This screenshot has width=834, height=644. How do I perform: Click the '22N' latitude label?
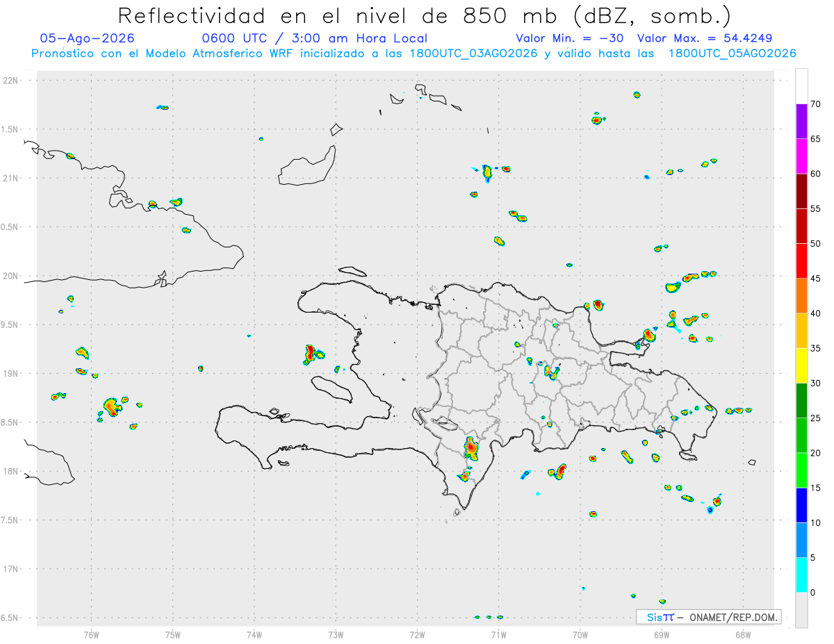coord(11,81)
